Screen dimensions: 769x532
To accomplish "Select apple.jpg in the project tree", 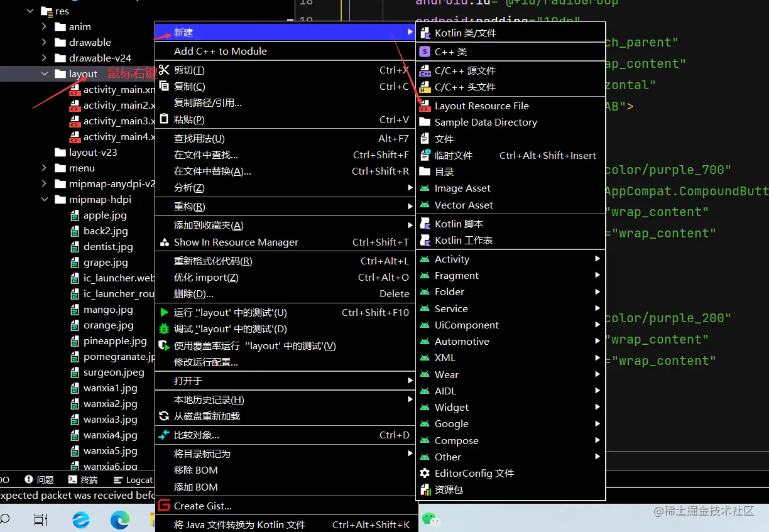I will (105, 215).
